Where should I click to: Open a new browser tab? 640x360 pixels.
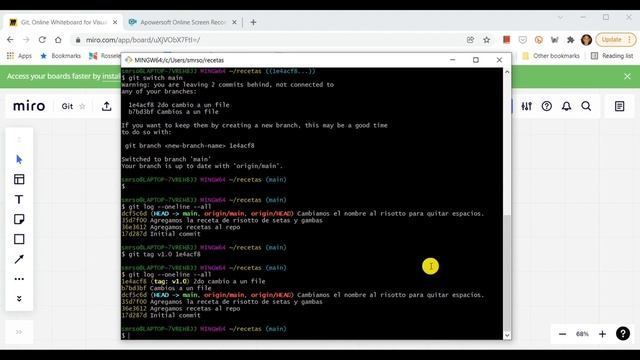253,22
